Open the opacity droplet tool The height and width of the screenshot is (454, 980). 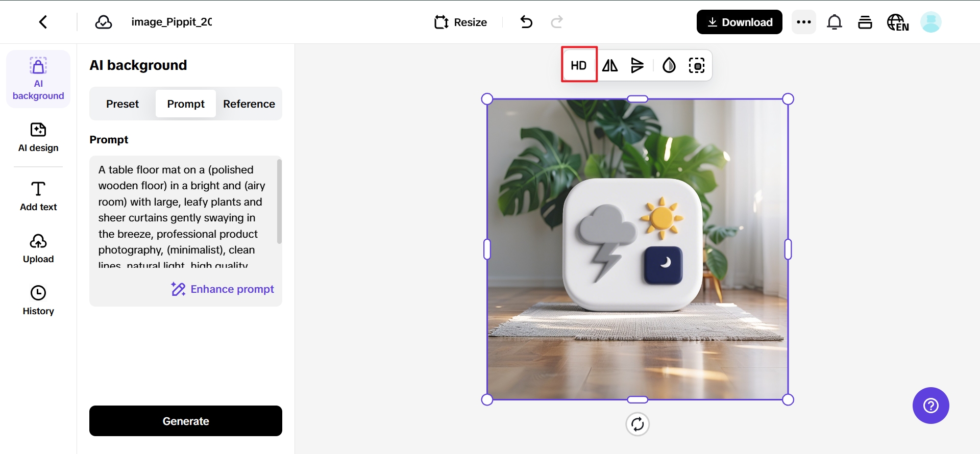click(x=669, y=65)
